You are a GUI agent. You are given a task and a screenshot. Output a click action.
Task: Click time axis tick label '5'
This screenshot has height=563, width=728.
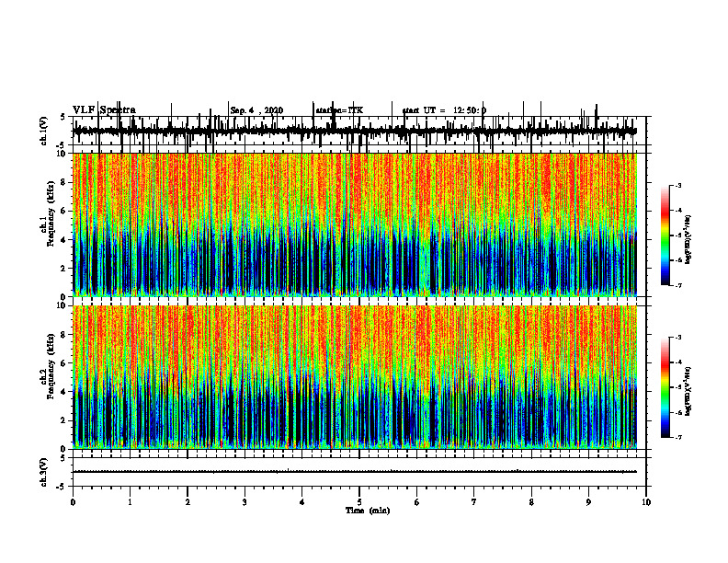pos(359,502)
